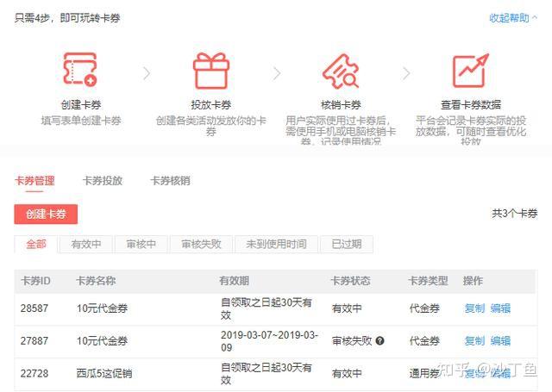Click 代金券 type in row 28587

coord(424,308)
